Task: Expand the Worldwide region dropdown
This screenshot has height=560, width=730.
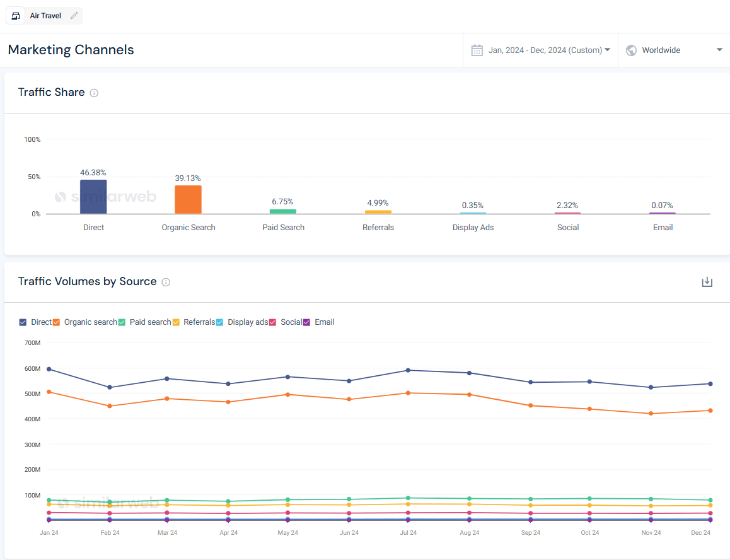Action: (x=719, y=50)
